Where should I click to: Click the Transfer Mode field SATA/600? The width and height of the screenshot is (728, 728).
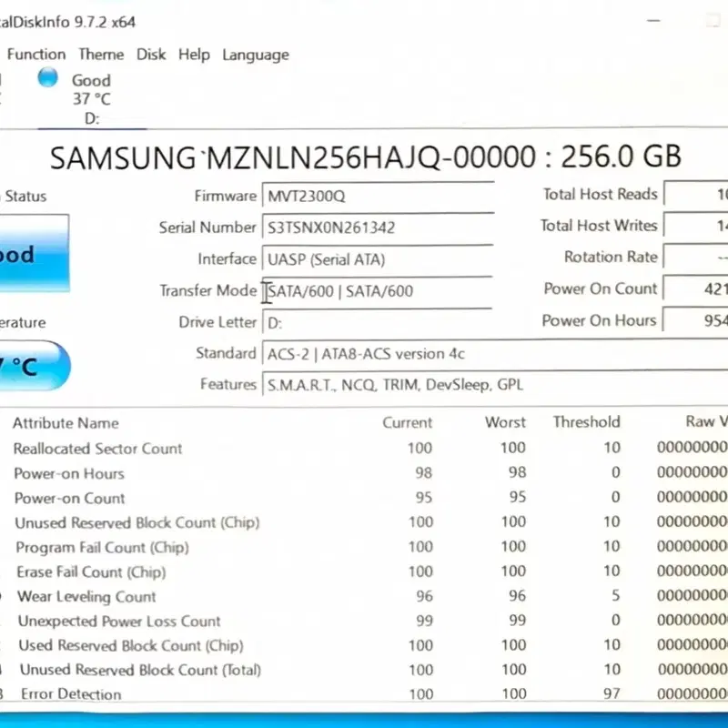(x=378, y=291)
